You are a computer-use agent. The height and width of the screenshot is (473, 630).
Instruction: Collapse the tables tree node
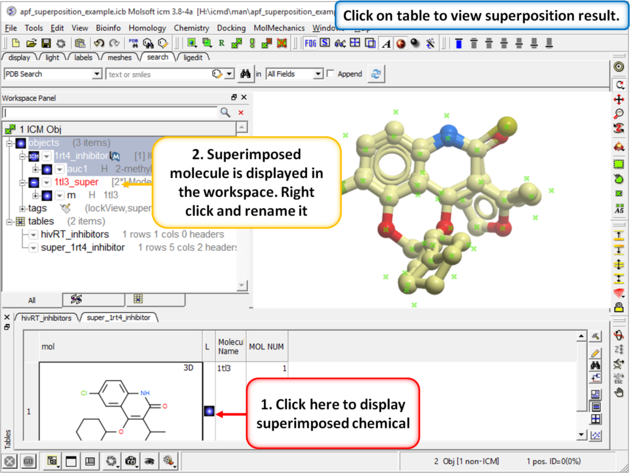tap(10, 221)
